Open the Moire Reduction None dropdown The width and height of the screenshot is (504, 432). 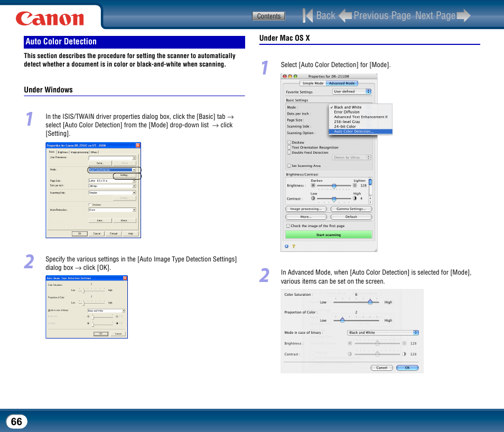(112, 210)
